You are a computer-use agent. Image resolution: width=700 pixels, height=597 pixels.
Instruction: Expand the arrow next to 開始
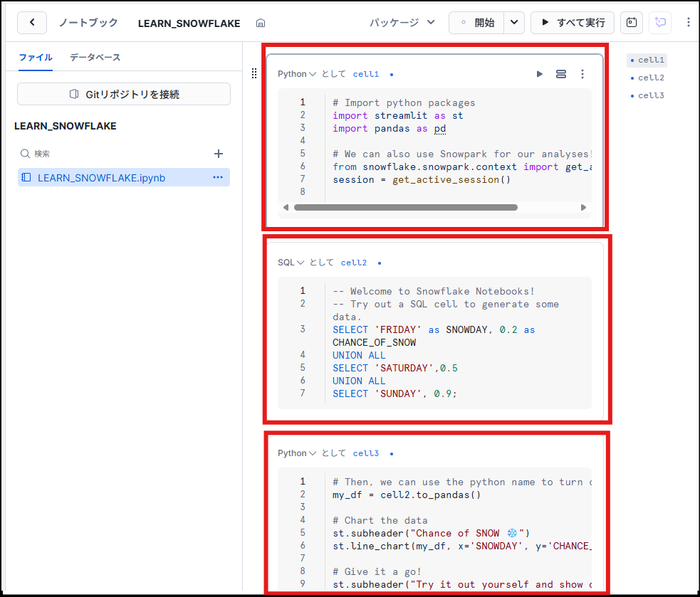pos(514,22)
